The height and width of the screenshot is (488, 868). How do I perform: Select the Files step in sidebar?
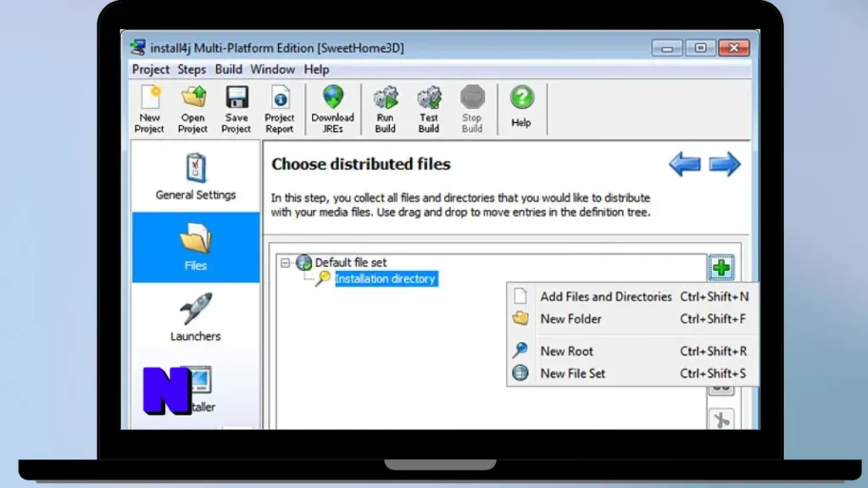coord(196,247)
